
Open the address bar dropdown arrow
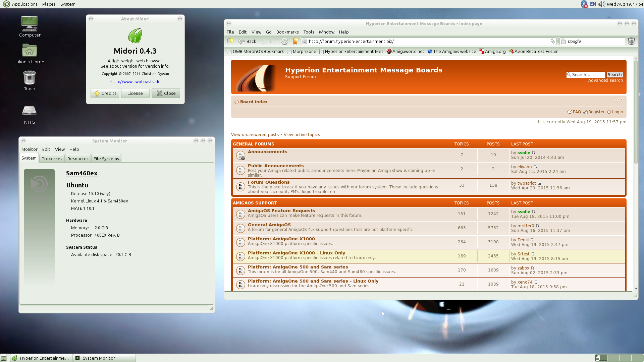553,41
